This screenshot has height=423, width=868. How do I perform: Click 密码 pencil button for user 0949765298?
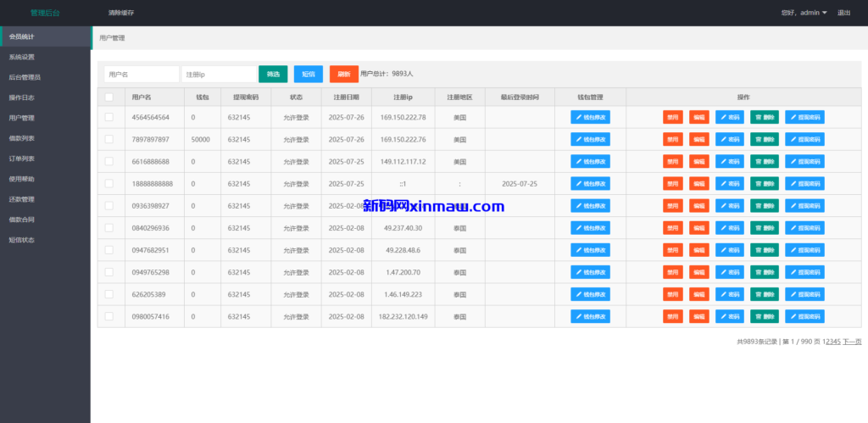(729, 272)
